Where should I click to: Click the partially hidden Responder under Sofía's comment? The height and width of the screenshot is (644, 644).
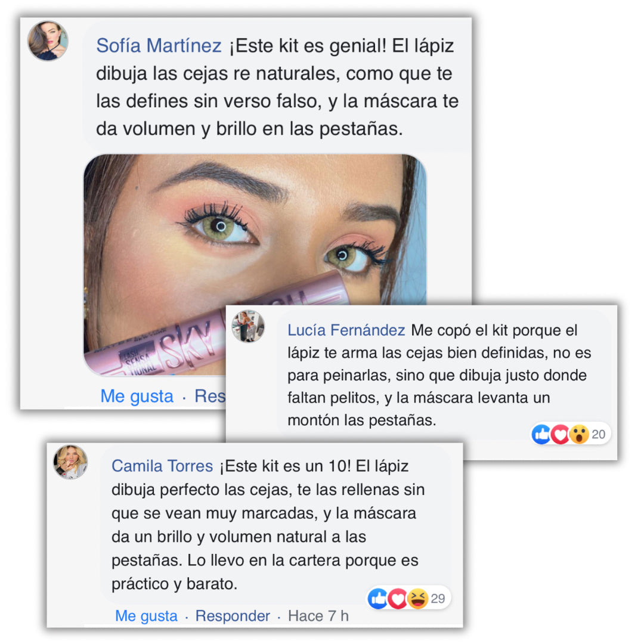click(210, 397)
